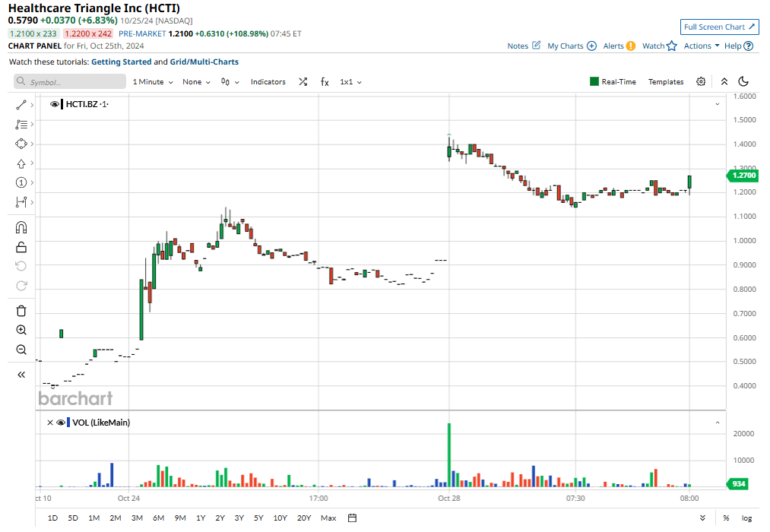
Task: Click the Watch star icon
Action: 672,46
